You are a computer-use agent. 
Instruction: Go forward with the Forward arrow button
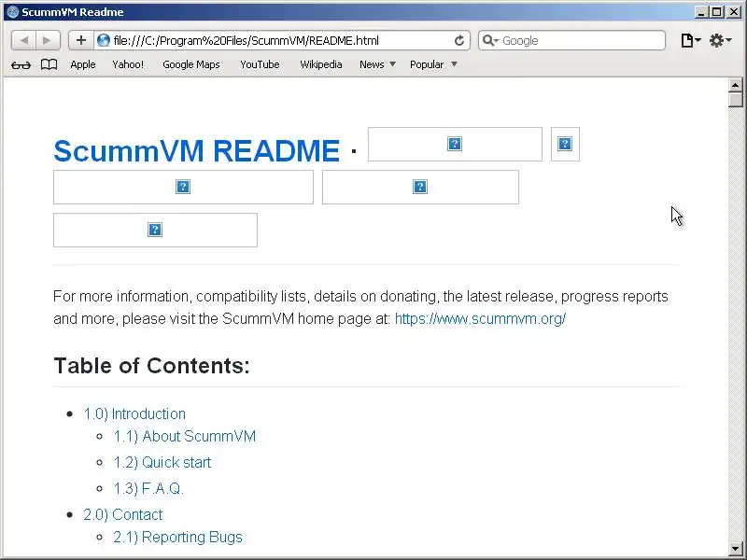[x=48, y=40]
